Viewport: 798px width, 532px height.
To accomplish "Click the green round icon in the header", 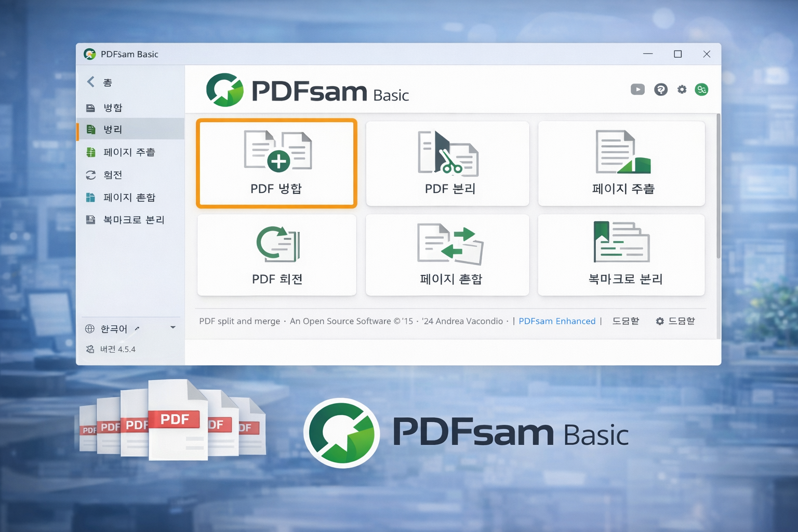I will pos(701,89).
